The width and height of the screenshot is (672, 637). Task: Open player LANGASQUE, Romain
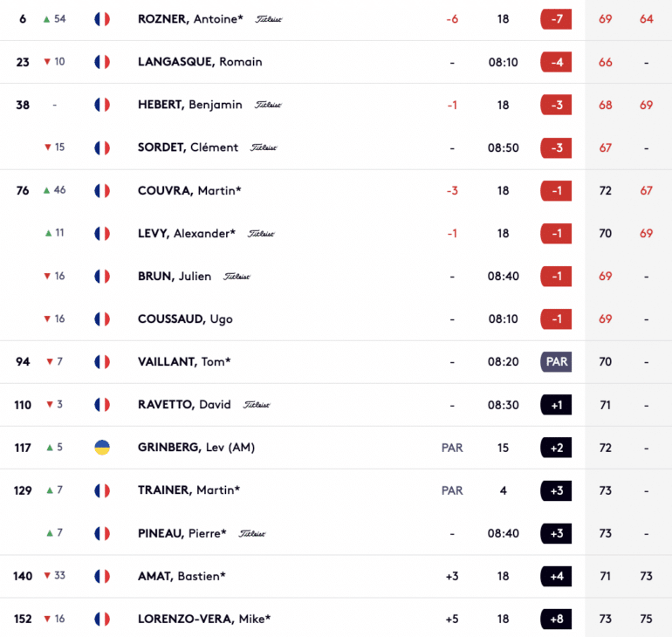pos(200,62)
